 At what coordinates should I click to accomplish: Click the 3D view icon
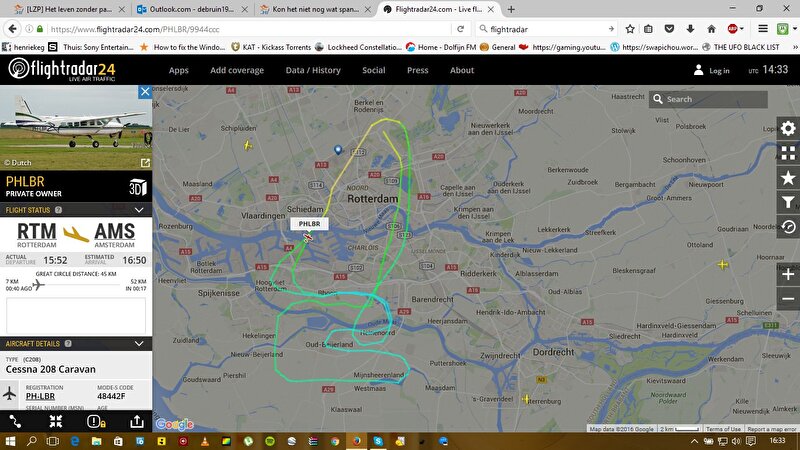pyautogui.click(x=136, y=187)
